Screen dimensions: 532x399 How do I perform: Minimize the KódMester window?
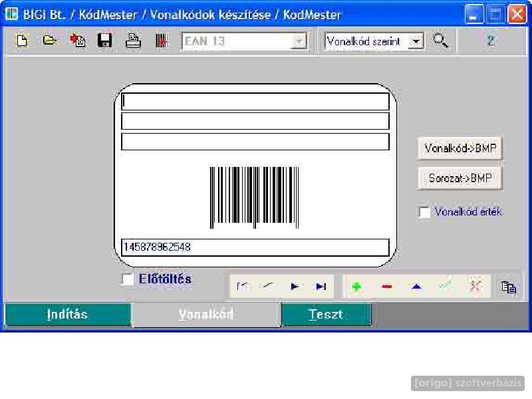474,15
